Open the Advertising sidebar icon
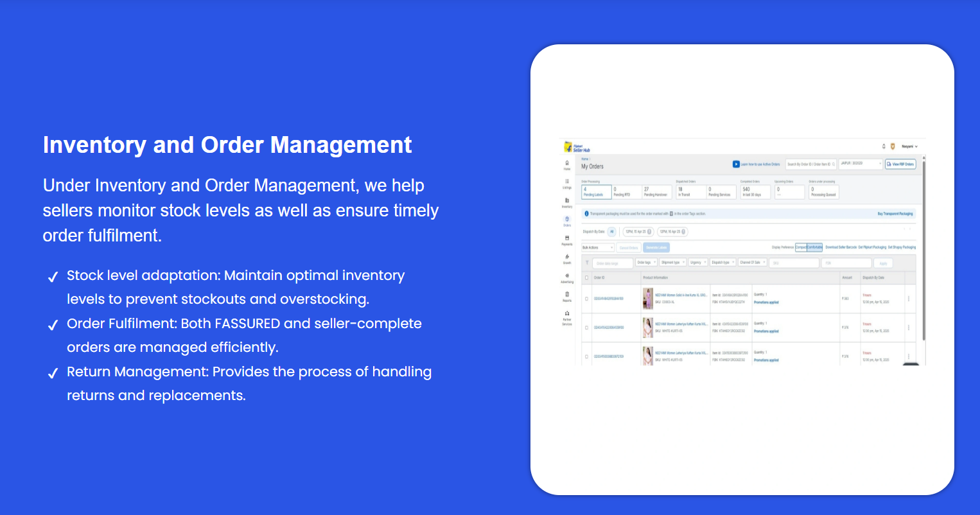Image resolution: width=980 pixels, height=515 pixels. pyautogui.click(x=567, y=277)
